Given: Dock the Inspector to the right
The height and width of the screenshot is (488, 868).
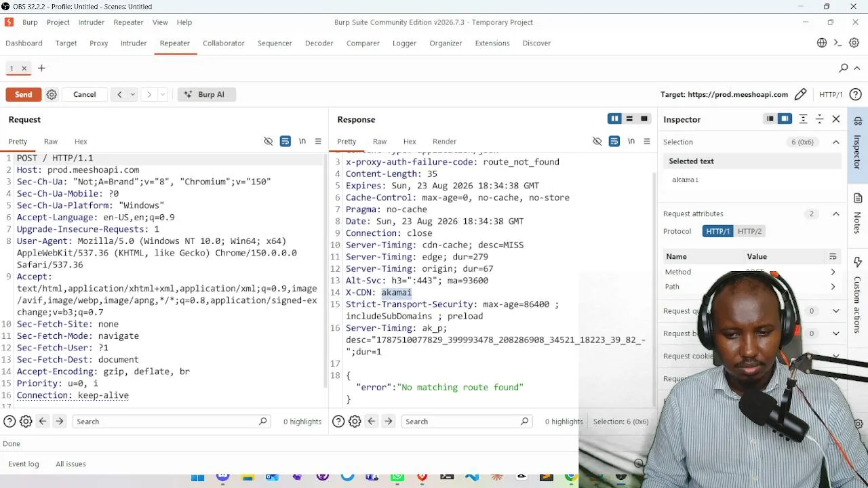Looking at the screenshot, I should click(785, 119).
